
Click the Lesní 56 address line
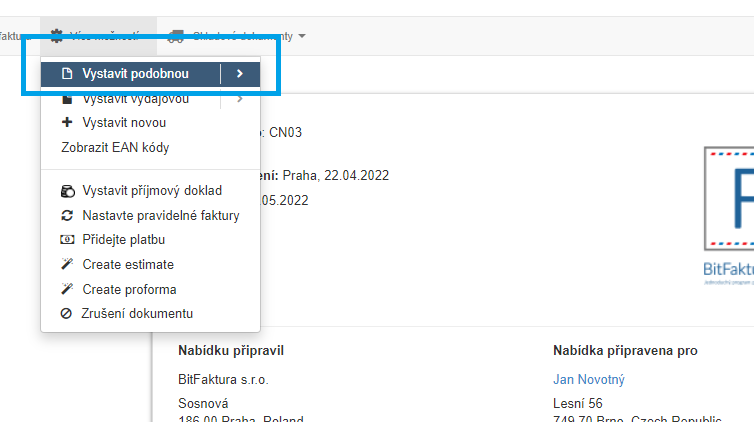pos(578,404)
